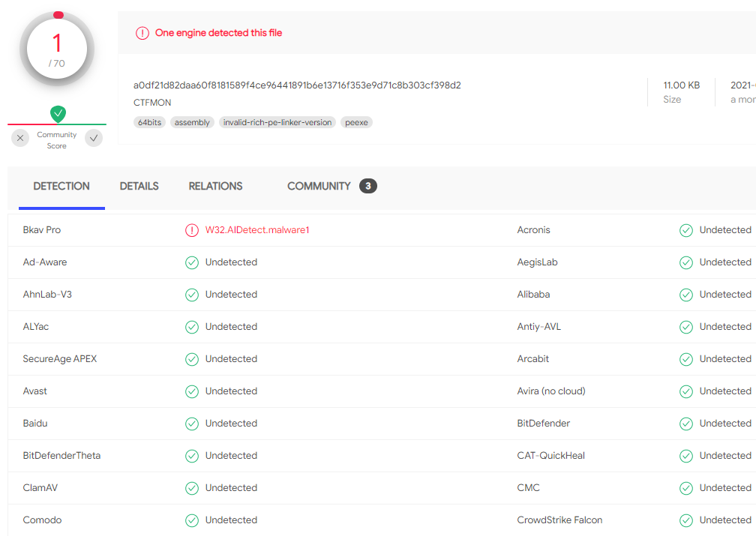The height and width of the screenshot is (536, 756).
Task: Click the AegisLab engine name
Action: click(x=537, y=262)
